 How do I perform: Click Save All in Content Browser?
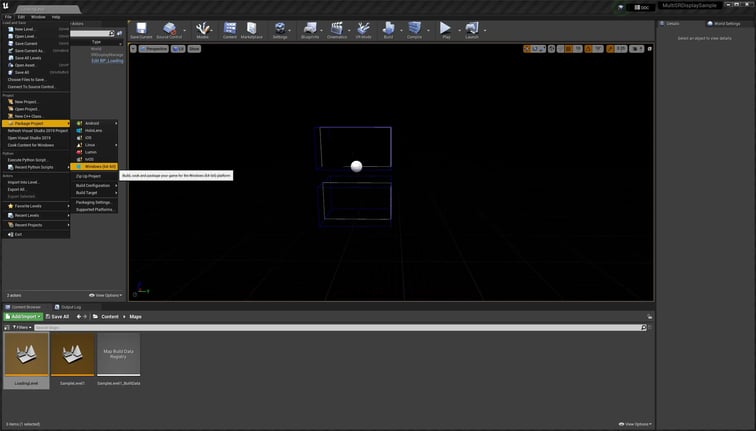click(x=57, y=317)
